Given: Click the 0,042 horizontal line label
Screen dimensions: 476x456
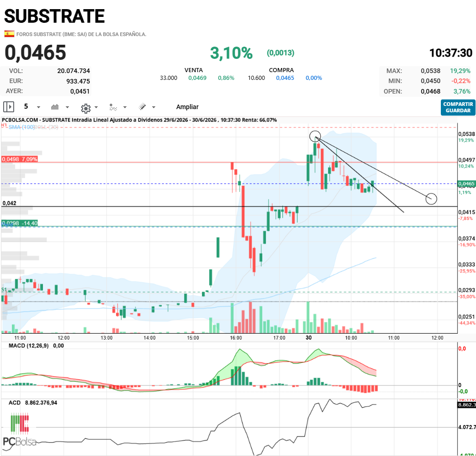Looking at the screenshot, I should pyautogui.click(x=10, y=203).
